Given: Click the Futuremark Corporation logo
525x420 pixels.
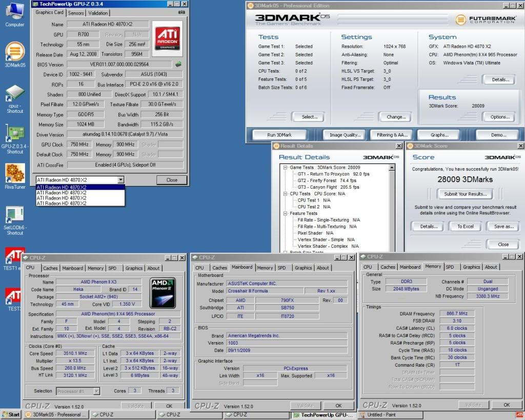Looking at the screenshot, I should click(x=486, y=20).
